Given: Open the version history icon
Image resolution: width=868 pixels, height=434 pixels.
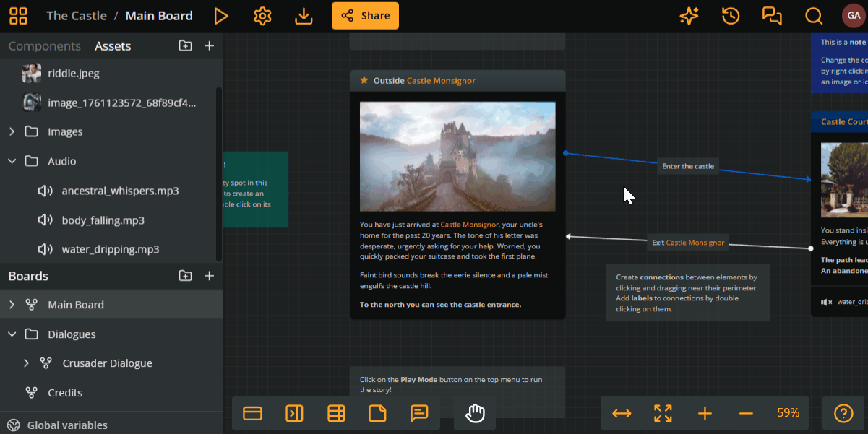Looking at the screenshot, I should point(730,15).
